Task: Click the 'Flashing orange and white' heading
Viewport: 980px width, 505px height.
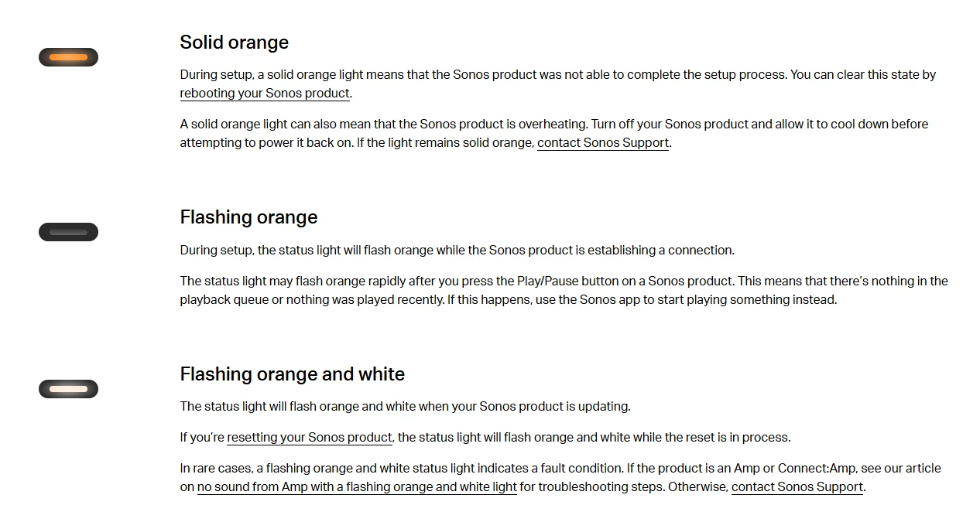Action: (x=293, y=374)
